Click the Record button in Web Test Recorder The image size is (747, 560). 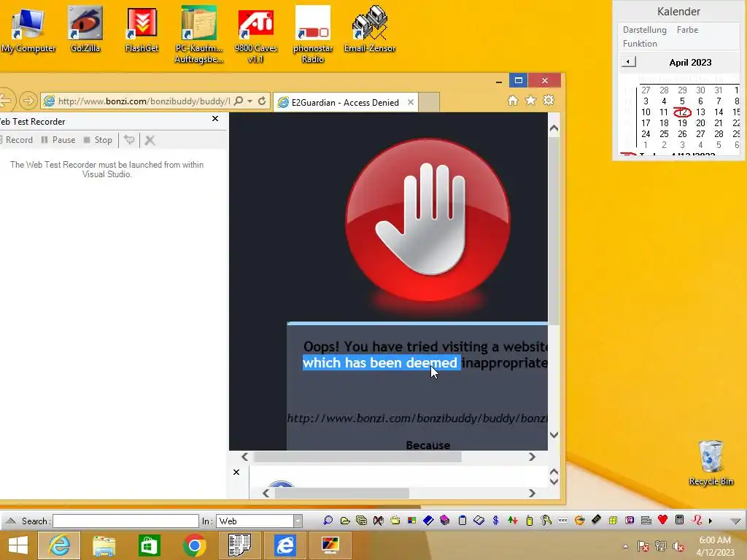pyautogui.click(x=16, y=140)
